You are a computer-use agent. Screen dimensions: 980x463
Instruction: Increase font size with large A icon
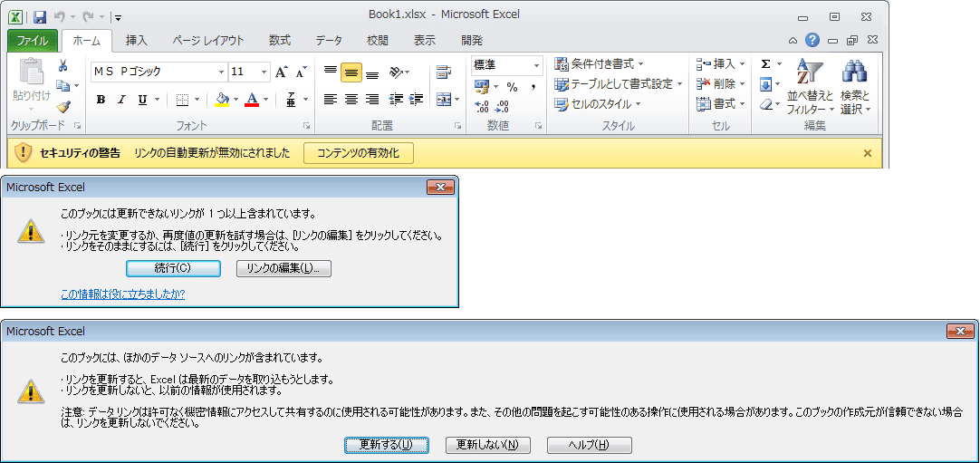point(282,72)
